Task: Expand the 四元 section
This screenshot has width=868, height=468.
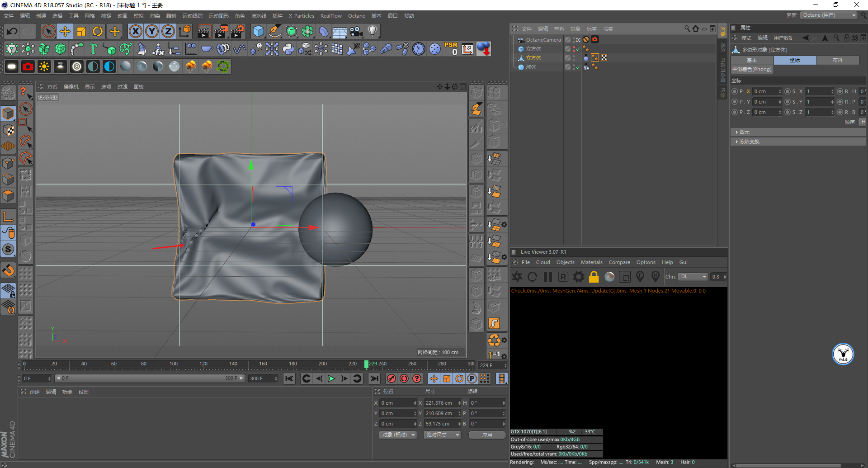Action: point(797,132)
